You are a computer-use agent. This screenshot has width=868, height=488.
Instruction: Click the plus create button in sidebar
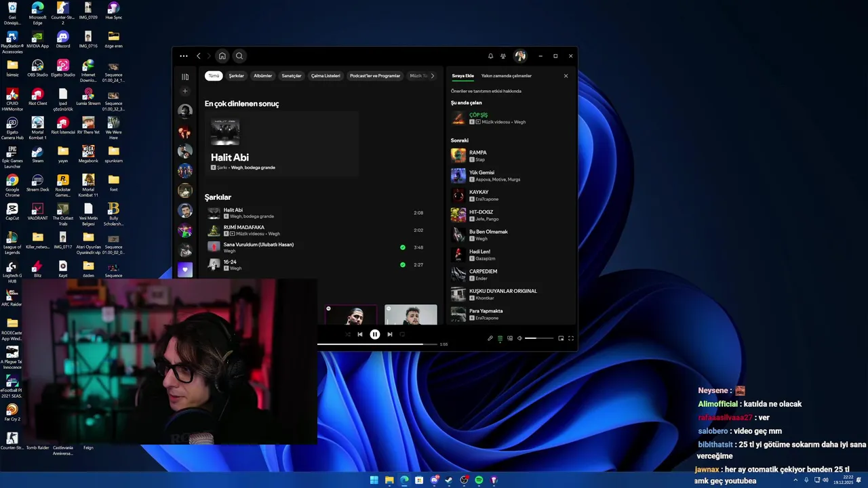[185, 91]
